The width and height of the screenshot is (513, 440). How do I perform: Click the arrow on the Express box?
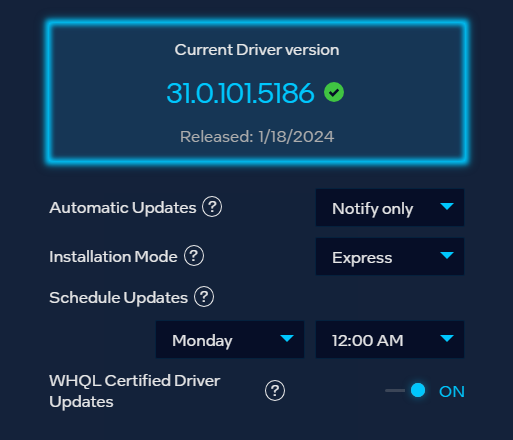pos(447,256)
